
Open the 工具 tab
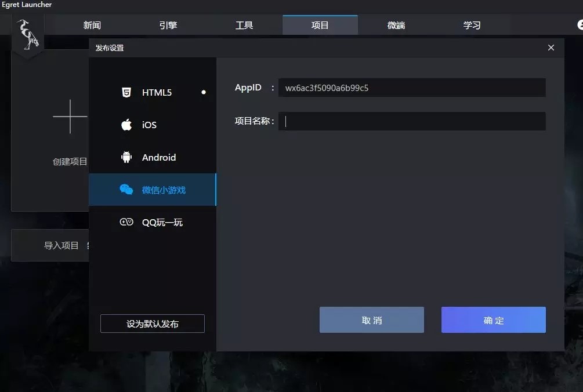[244, 25]
